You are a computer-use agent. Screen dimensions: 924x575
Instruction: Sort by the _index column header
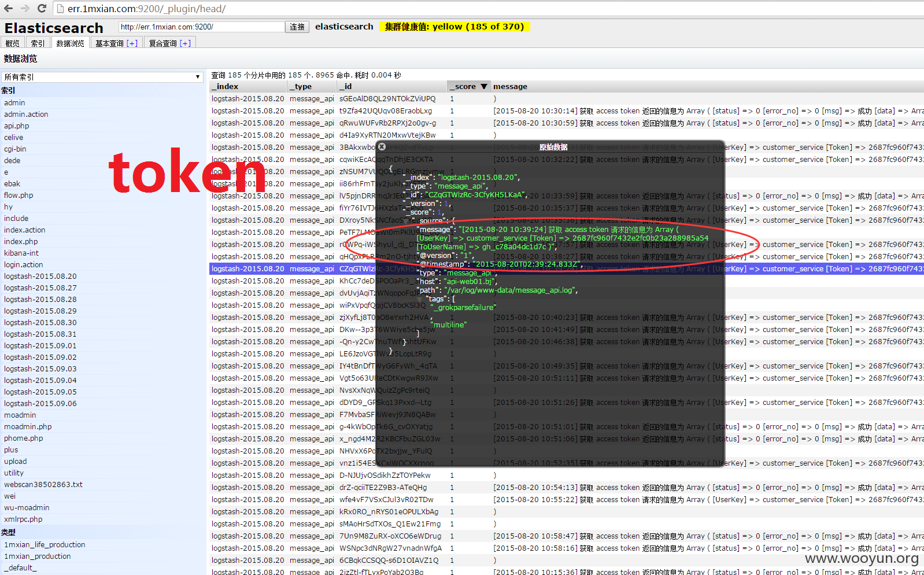[x=248, y=87]
